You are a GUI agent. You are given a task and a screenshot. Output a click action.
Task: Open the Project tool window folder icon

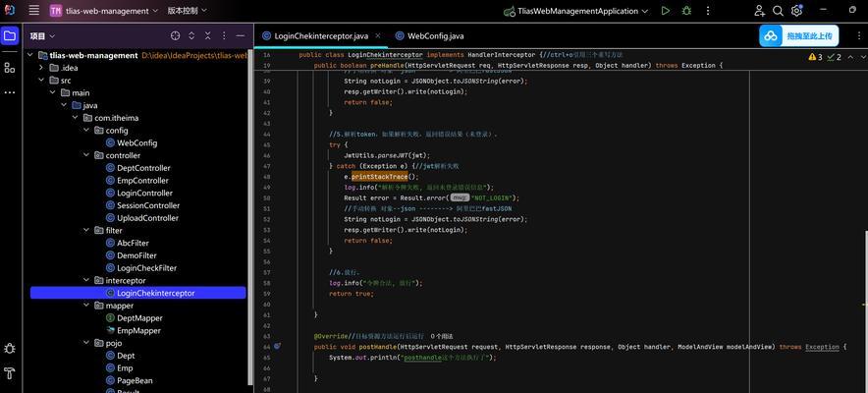(x=10, y=36)
